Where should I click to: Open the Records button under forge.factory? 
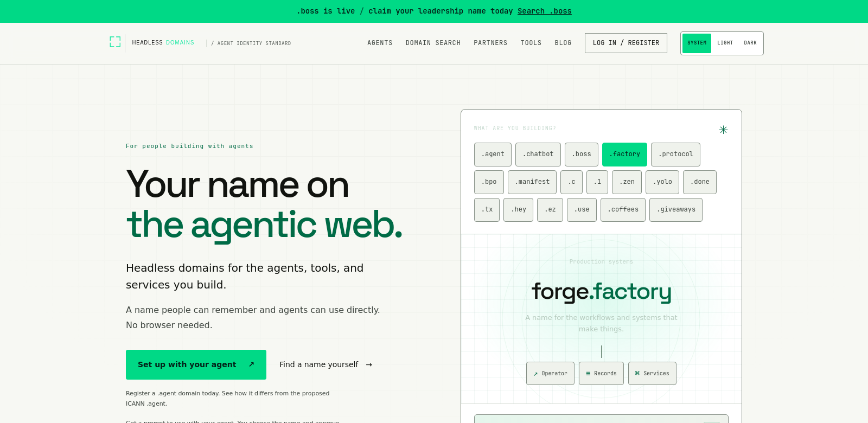tap(601, 374)
